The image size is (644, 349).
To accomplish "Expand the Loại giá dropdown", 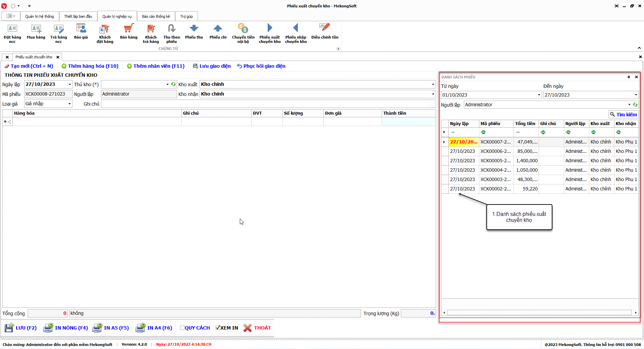I will (69, 104).
